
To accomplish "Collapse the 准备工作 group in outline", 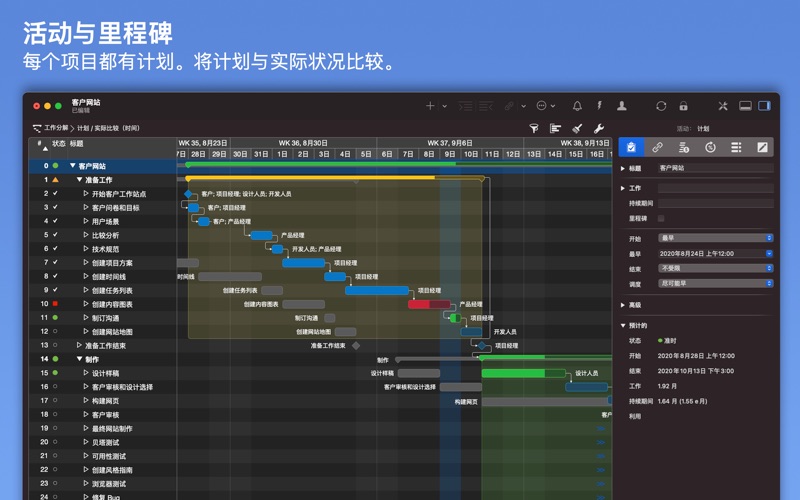I will click(78, 180).
